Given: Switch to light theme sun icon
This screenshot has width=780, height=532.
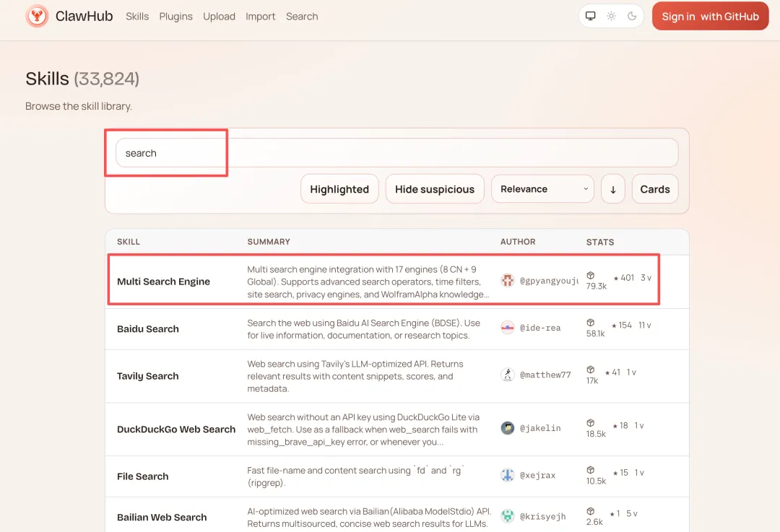Looking at the screenshot, I should (x=612, y=16).
